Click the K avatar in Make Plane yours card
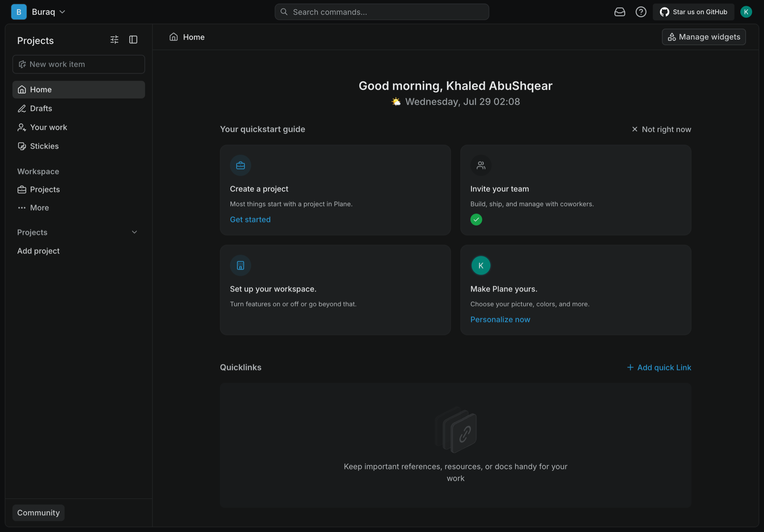The height and width of the screenshot is (532, 764). 481,266
